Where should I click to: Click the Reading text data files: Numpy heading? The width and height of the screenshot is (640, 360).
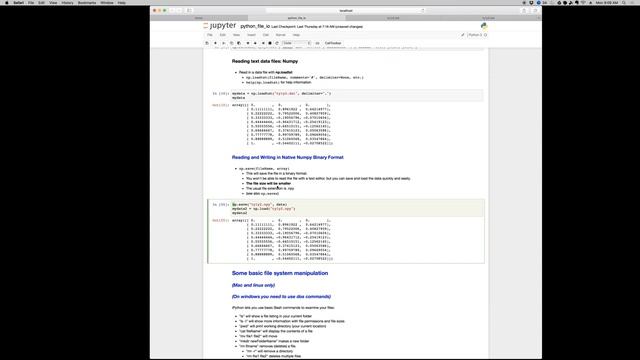(265, 61)
